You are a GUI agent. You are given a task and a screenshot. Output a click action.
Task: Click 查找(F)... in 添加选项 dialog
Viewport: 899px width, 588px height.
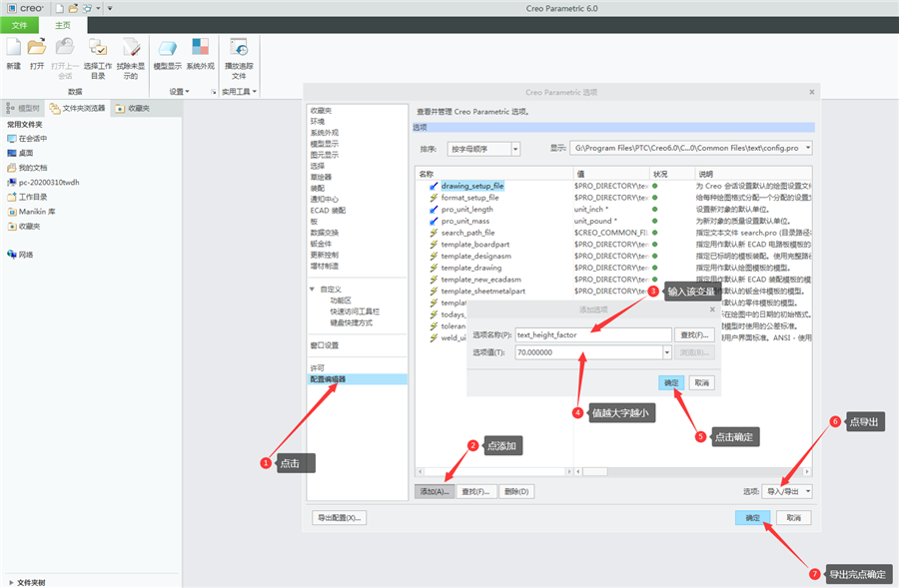pos(694,334)
